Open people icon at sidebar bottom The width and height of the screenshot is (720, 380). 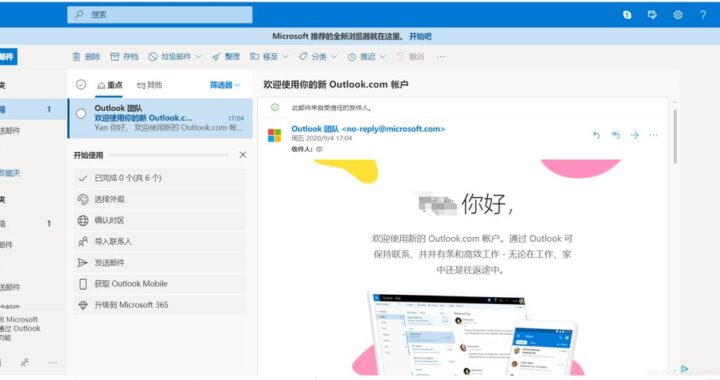point(25,363)
